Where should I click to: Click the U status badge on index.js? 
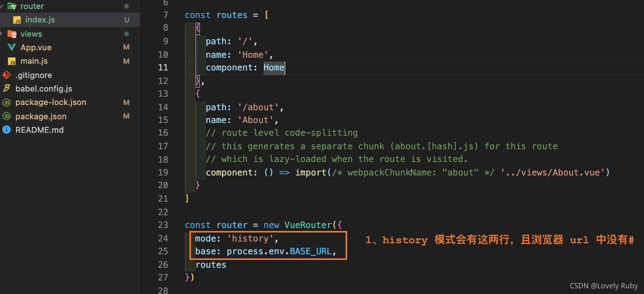coord(127,20)
